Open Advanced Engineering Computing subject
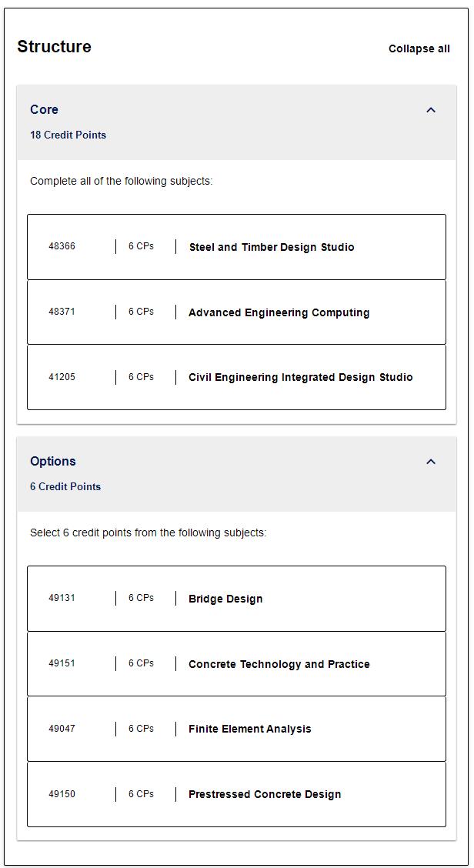474x868 pixels. click(279, 312)
